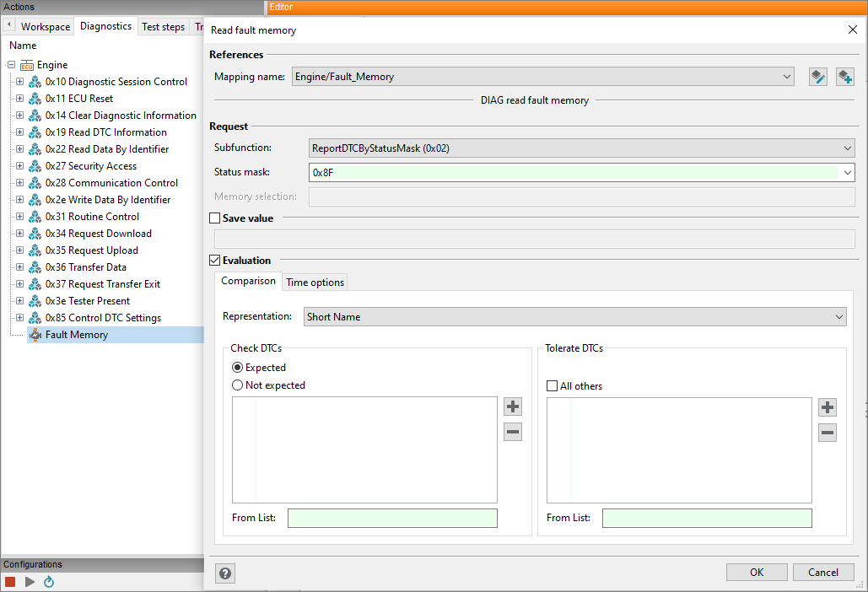
Task: Click the OK button
Action: (x=757, y=573)
